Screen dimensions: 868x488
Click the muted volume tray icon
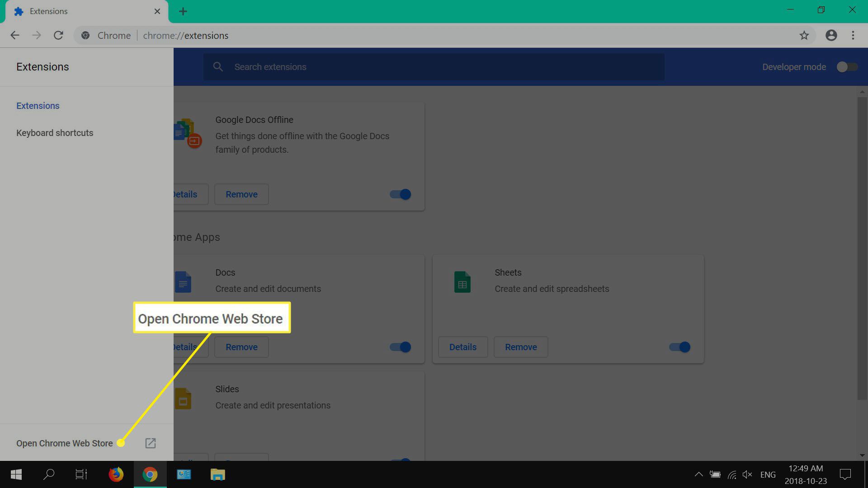747,474
